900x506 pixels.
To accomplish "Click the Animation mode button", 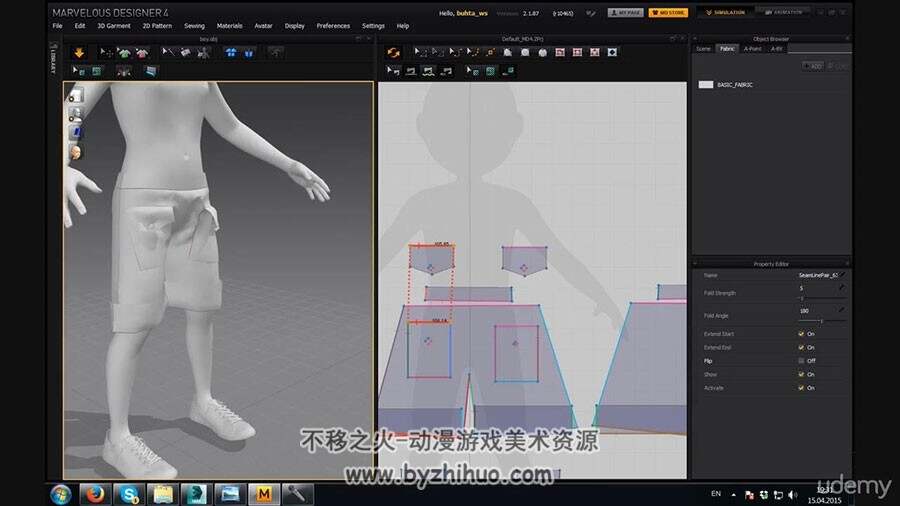I will [x=783, y=12].
